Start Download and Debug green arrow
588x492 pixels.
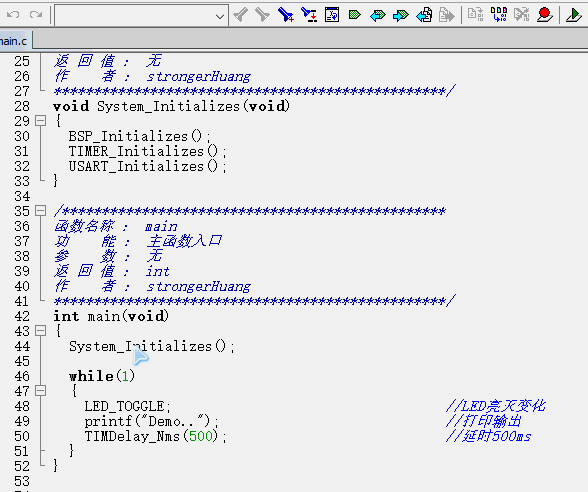(x=574, y=15)
